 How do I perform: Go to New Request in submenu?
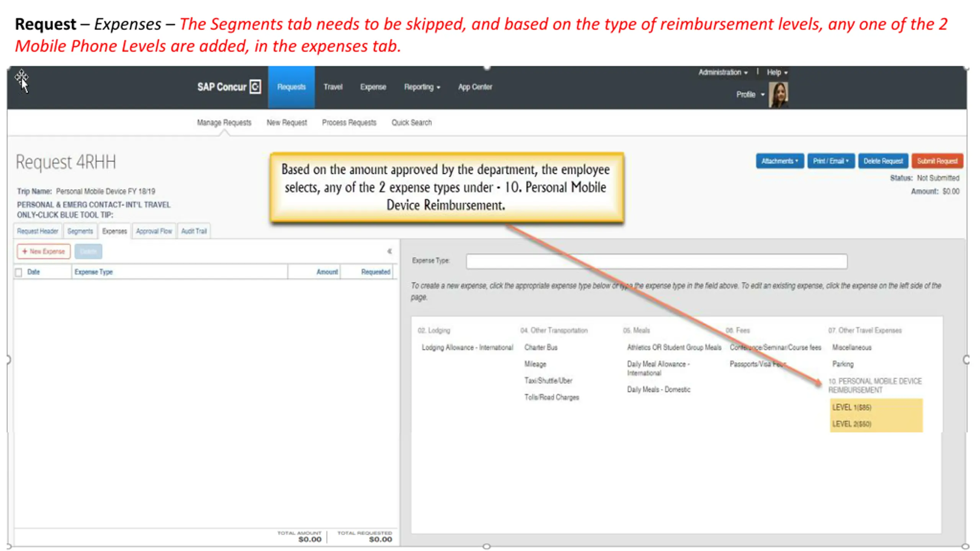coord(286,122)
